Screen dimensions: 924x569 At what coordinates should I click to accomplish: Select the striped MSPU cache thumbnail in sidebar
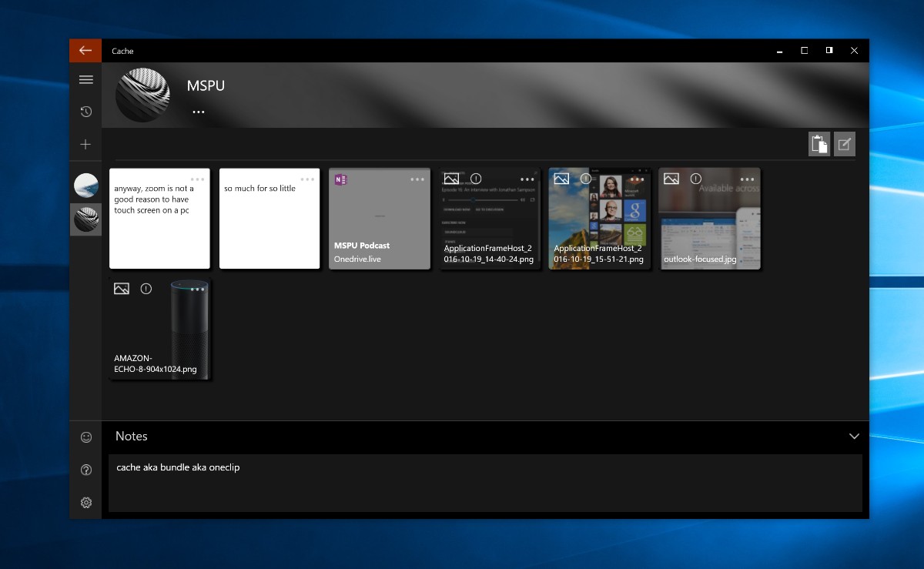coord(85,219)
